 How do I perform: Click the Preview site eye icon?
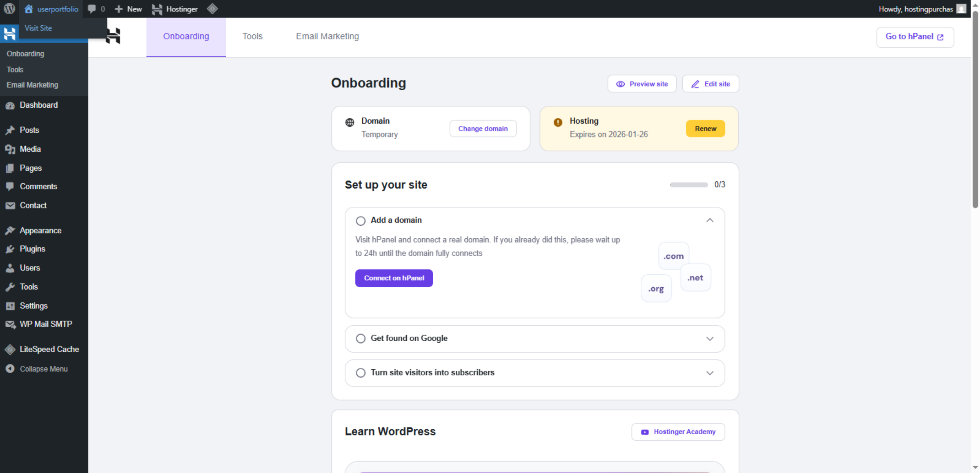point(620,84)
